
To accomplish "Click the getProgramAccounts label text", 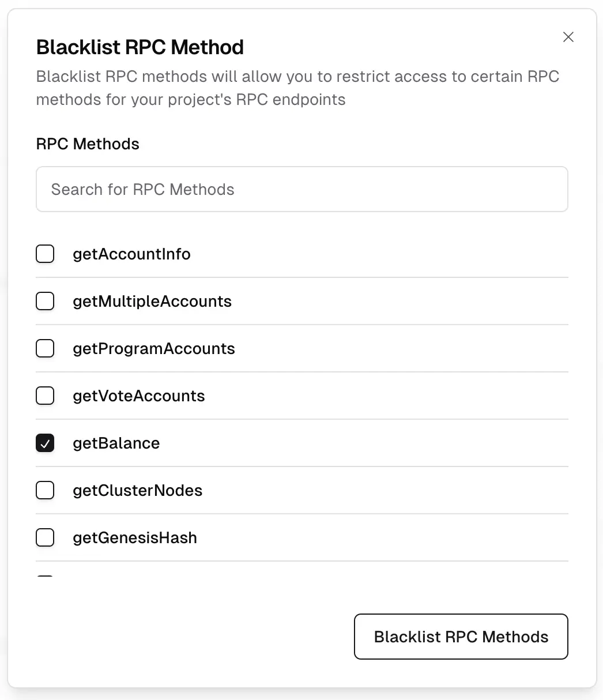I will (154, 348).
